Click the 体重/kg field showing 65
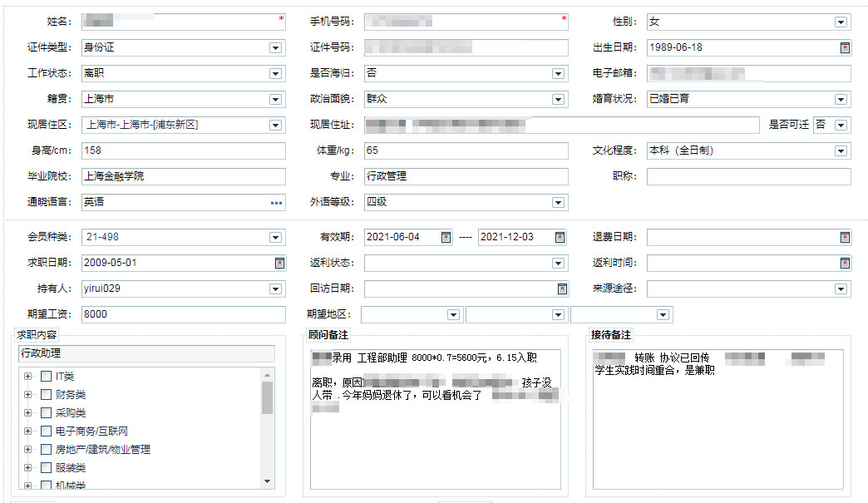The image size is (868, 503). pos(466,150)
